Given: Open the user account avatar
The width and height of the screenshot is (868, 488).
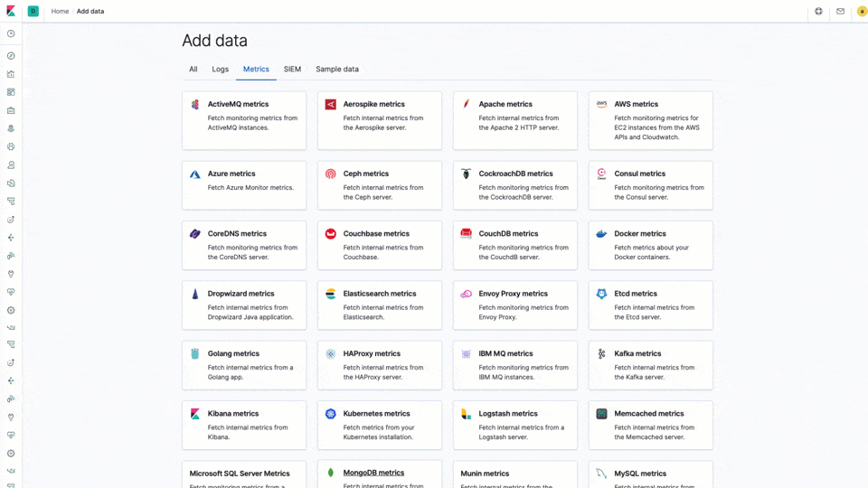Looking at the screenshot, I should (x=862, y=11).
